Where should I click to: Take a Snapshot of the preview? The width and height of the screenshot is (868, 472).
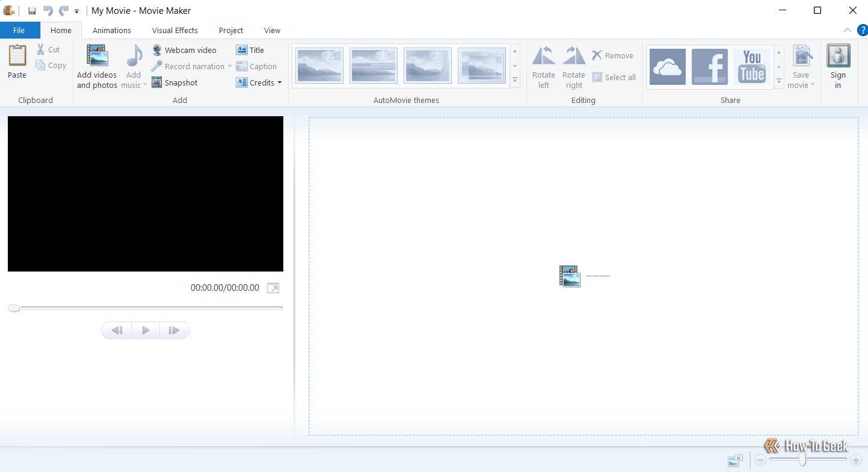[175, 82]
